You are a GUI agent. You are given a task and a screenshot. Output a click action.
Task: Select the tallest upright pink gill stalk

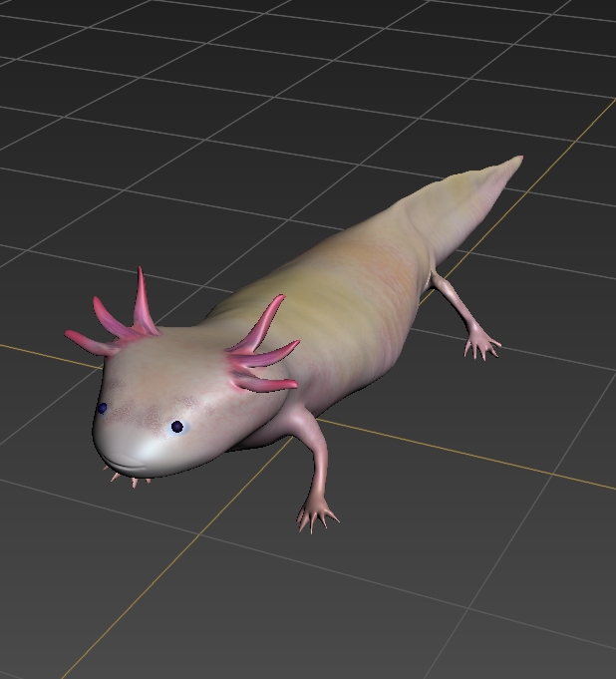[x=144, y=299]
